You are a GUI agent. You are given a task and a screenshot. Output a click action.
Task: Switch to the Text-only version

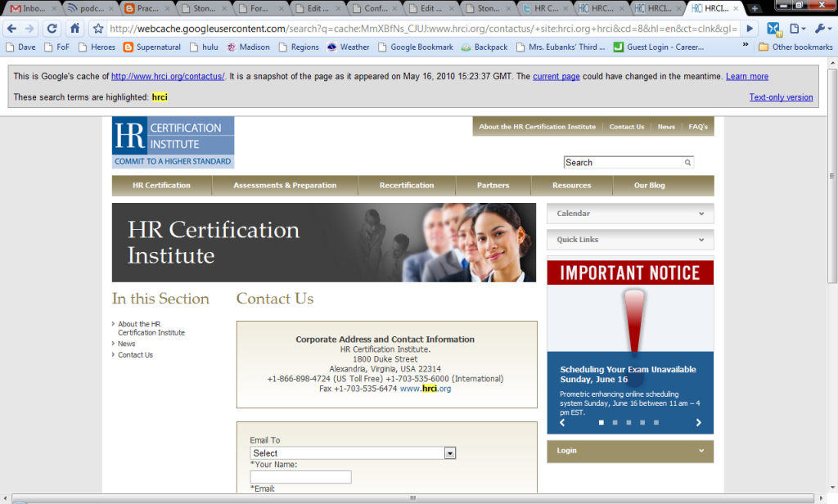pos(781,97)
